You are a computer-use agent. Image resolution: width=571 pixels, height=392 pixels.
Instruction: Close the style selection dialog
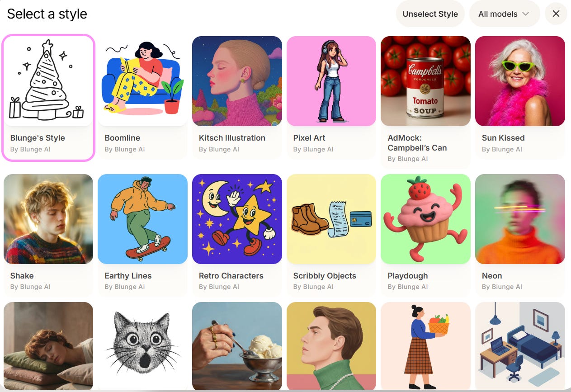click(556, 14)
